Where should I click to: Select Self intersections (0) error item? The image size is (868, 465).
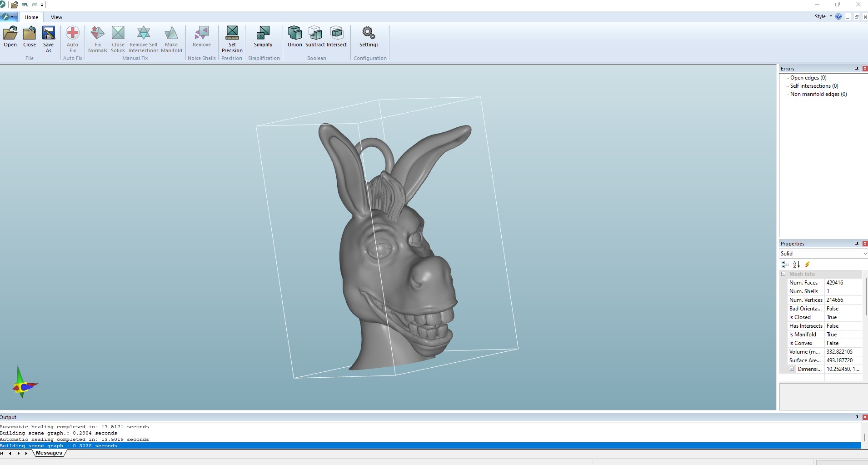click(814, 86)
